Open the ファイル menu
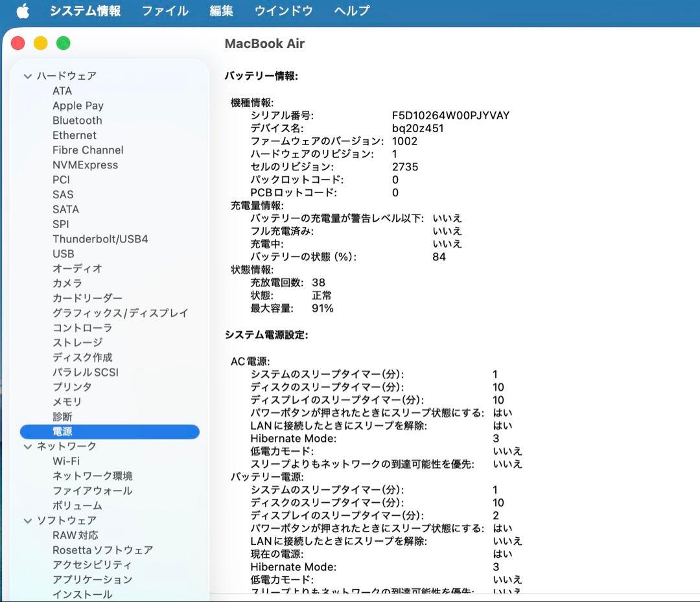 pos(165,10)
